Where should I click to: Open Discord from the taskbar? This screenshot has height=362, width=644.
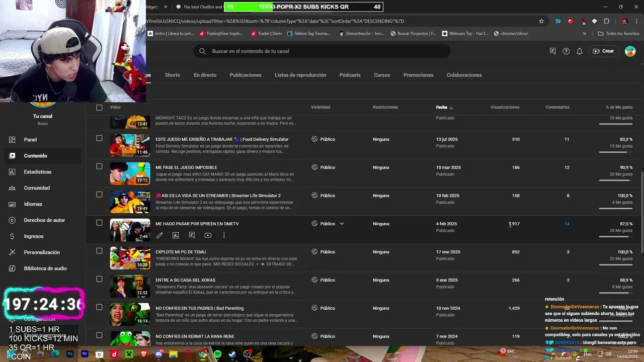(x=158, y=354)
